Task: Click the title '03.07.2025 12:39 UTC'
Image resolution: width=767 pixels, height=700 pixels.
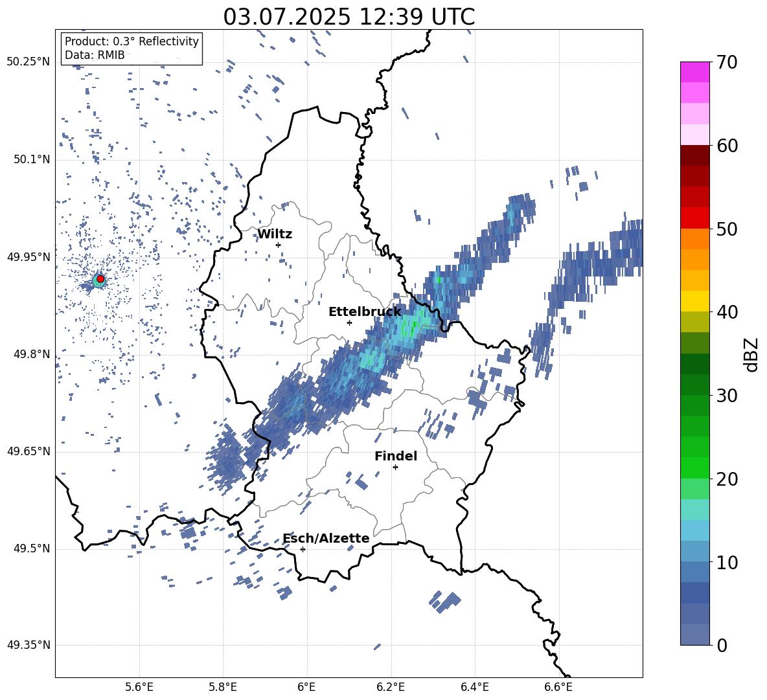Action: pyautogui.click(x=349, y=17)
